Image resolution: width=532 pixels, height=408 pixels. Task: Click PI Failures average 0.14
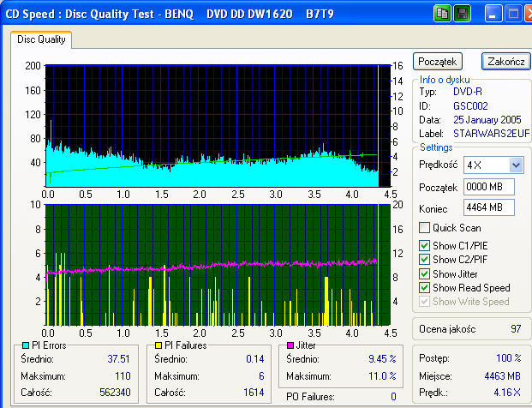click(x=255, y=359)
